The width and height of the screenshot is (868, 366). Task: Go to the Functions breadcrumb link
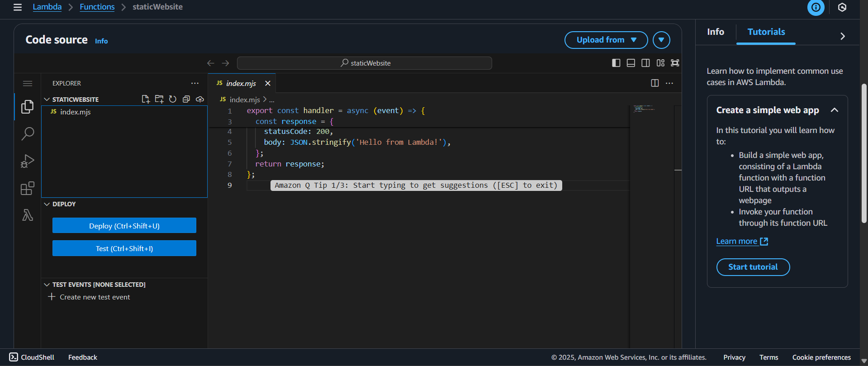[97, 7]
